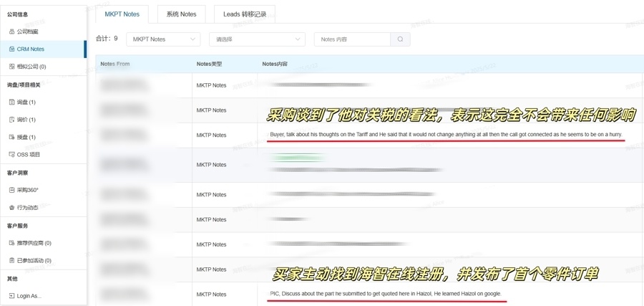
Task: Click the 推荐供应商 icon
Action: [x=11, y=243]
